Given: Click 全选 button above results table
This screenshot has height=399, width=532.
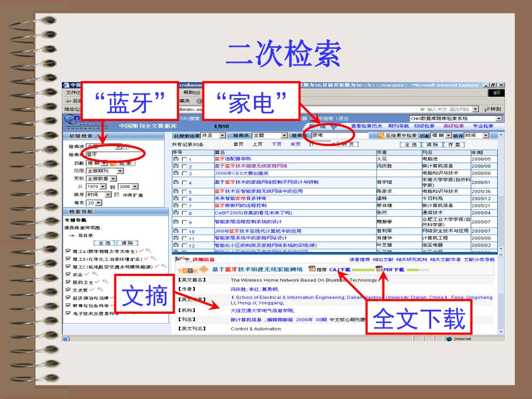Looking at the screenshot, I should pos(410,144).
